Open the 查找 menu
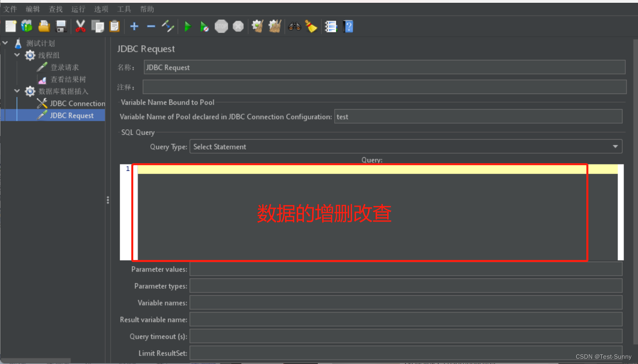This screenshot has width=638, height=364. [56, 9]
